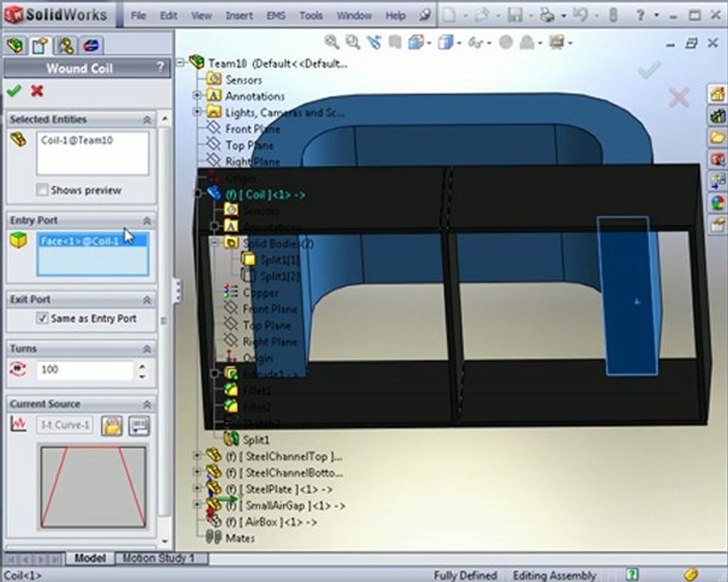Collapse the Selected Entities section
This screenshot has width=728, height=582.
tap(147, 120)
